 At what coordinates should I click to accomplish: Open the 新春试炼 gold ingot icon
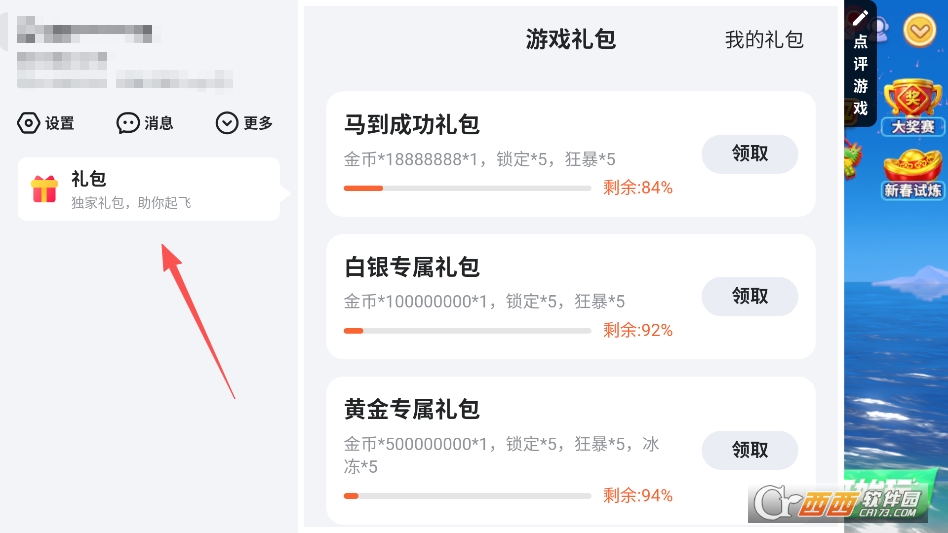point(913,169)
